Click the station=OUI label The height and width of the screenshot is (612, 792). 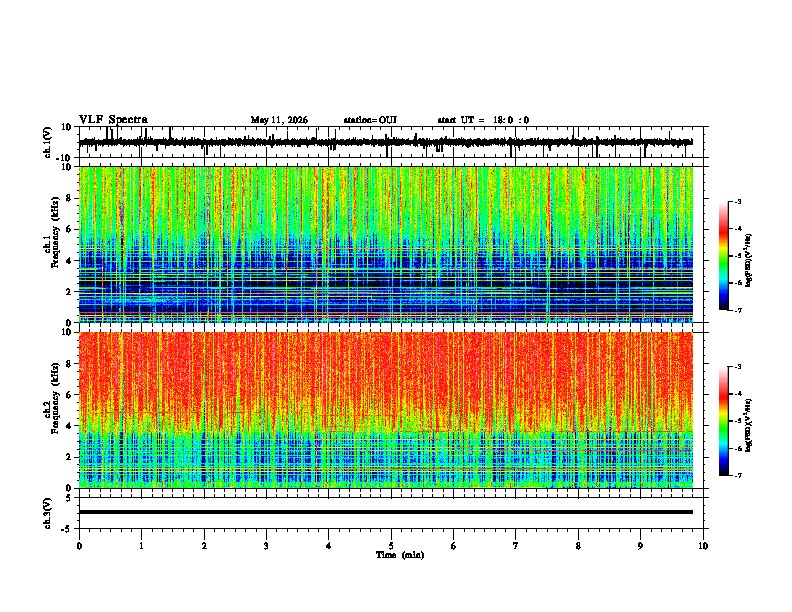coord(370,120)
